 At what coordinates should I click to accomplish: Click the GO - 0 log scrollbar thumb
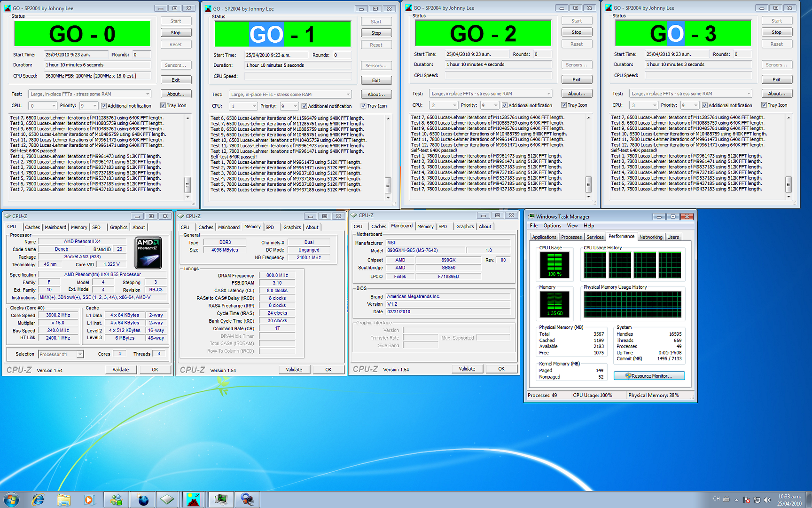click(x=187, y=184)
